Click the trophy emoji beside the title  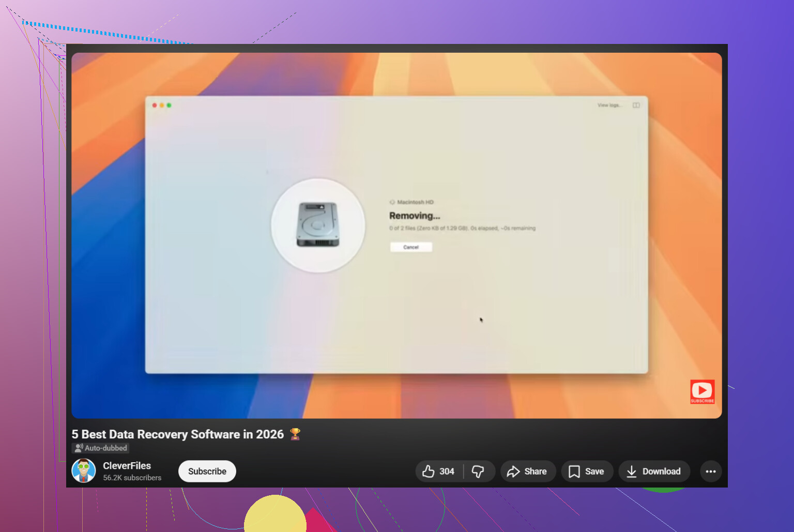click(295, 434)
